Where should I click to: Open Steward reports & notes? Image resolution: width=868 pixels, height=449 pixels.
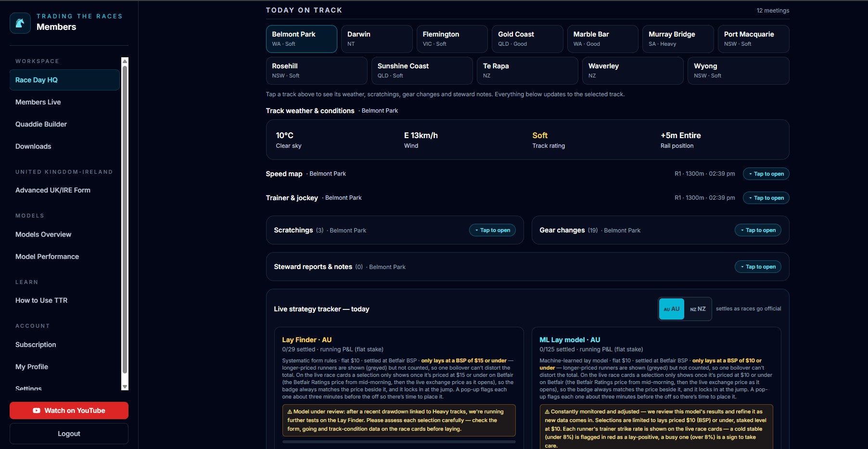(758, 267)
